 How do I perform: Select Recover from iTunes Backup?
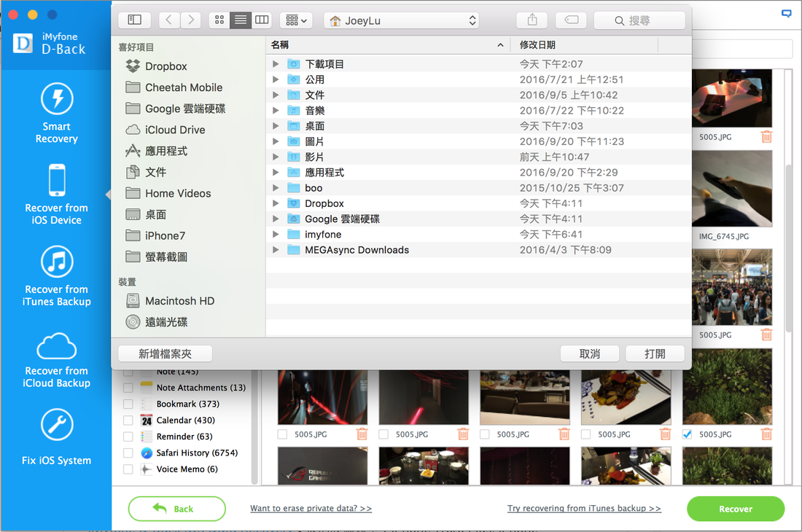tap(57, 276)
